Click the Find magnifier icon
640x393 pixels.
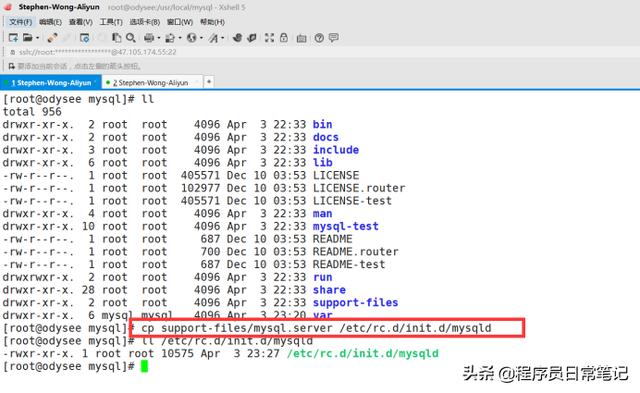[131, 38]
